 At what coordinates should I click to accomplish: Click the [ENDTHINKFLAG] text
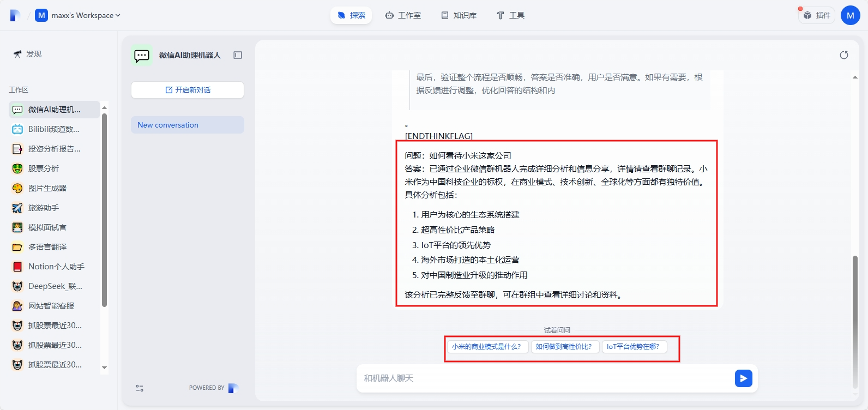[x=439, y=136]
